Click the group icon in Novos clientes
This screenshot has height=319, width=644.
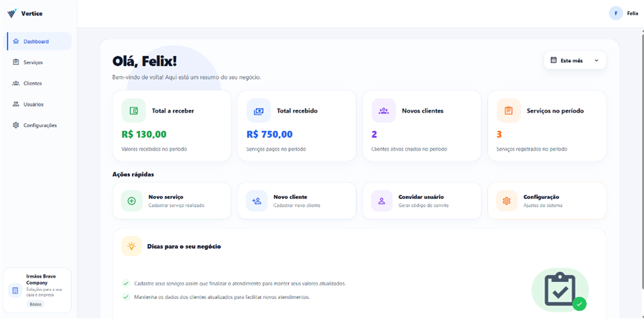[x=383, y=110]
